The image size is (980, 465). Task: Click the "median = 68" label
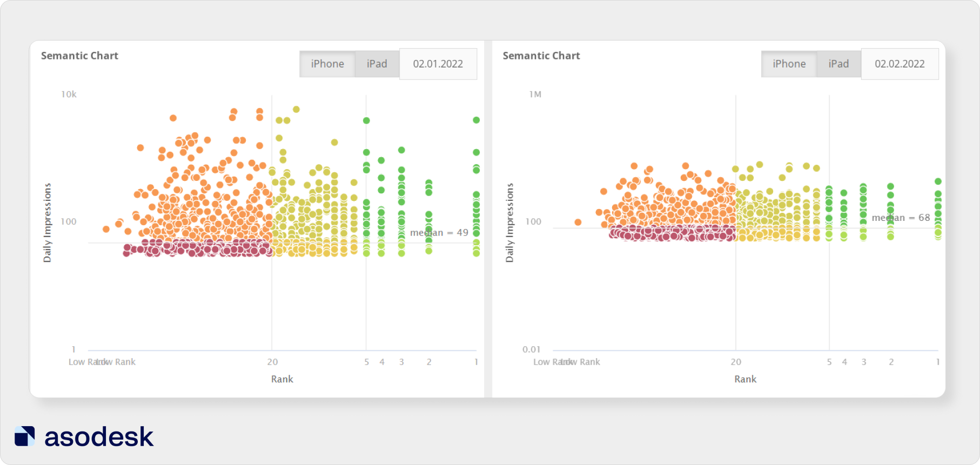901,218
